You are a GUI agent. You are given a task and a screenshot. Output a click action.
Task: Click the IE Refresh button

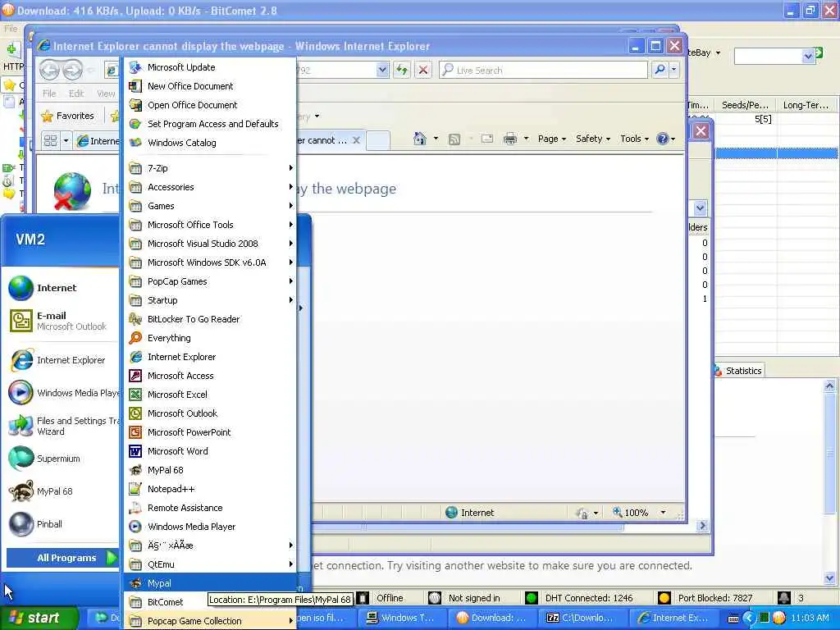tap(402, 70)
